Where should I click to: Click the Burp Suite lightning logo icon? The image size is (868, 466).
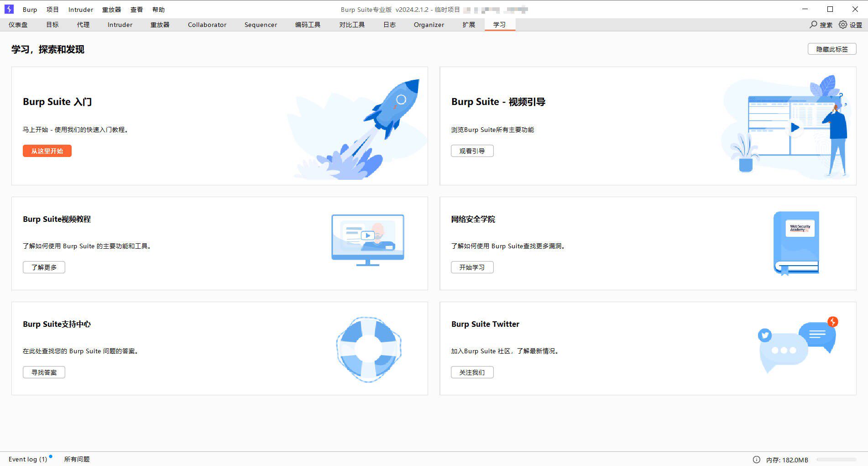(9, 9)
